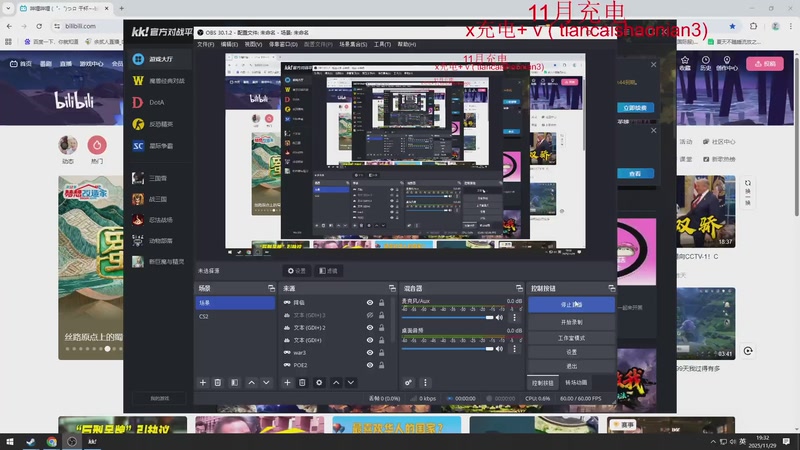This screenshot has height=450, width=800.
Task: Click the Chrome icon in the taskbar
Action: tap(52, 442)
